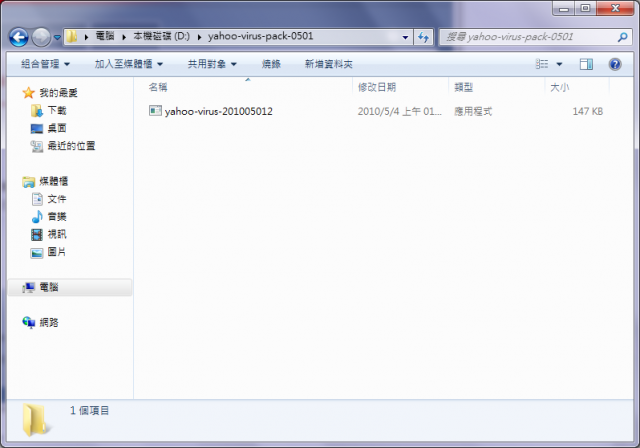Select file yahoo-virus-201005012
Viewport: 640px width, 448px height.
[x=218, y=111]
